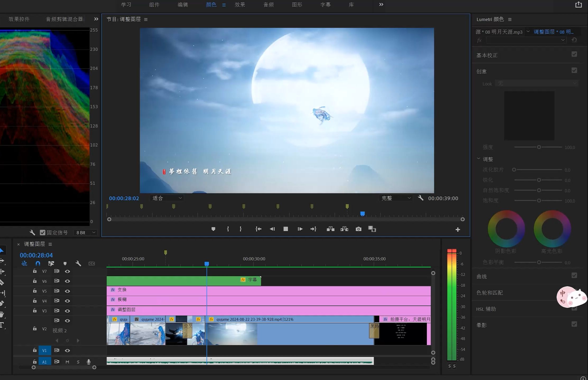Viewport: 588px width, 380px height.
Task: Click the Add Marker button in Program monitor
Action: coord(213,229)
